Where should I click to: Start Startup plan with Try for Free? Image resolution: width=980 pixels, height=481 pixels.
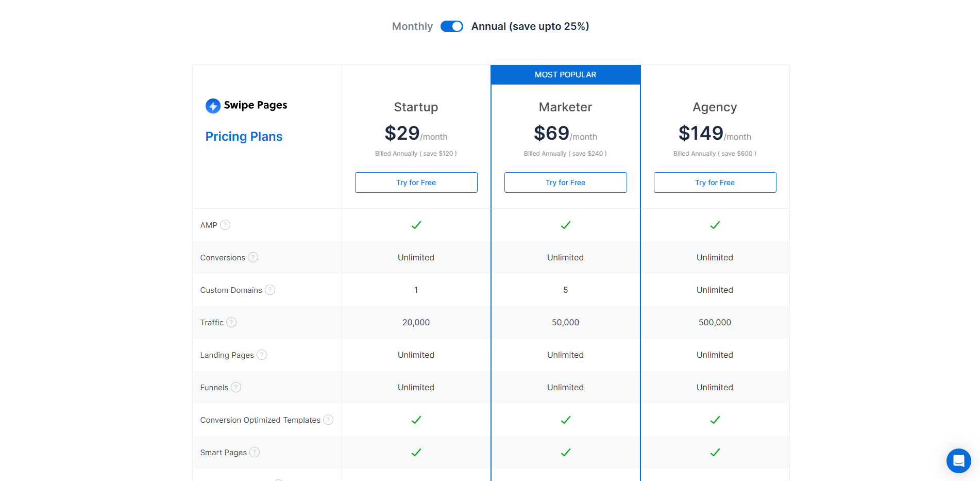point(416,183)
